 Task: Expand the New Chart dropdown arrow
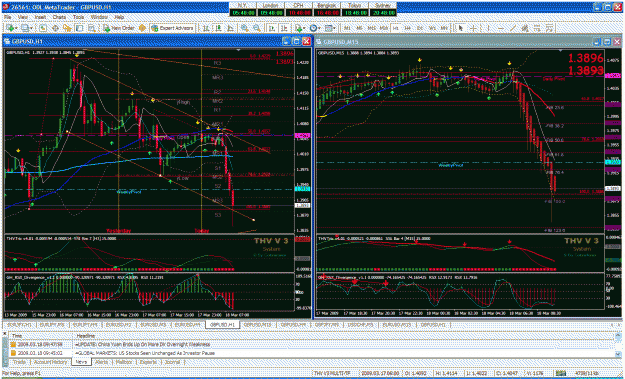coord(16,28)
